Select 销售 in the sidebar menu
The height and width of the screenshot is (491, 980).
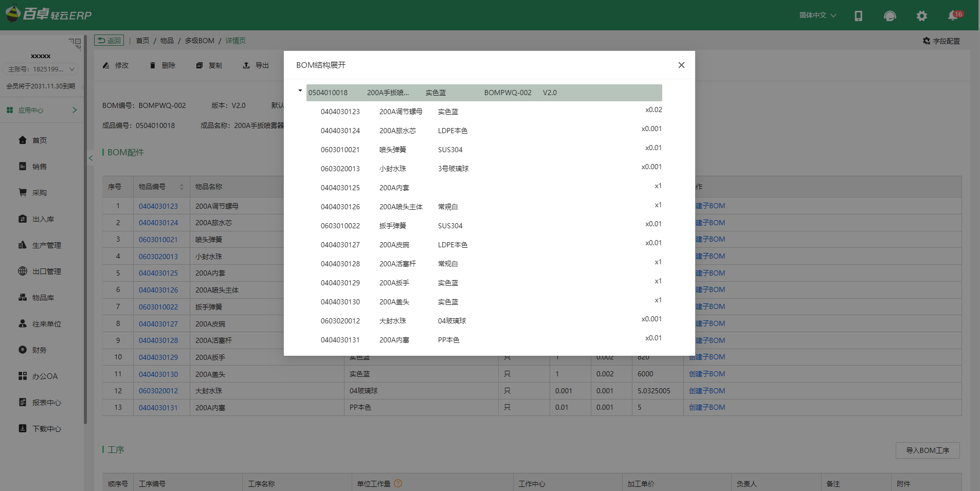coord(40,167)
